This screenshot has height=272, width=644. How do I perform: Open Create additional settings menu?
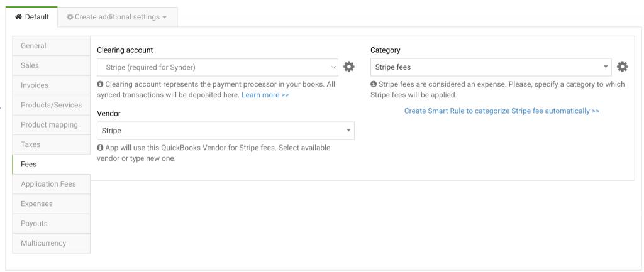coord(117,17)
